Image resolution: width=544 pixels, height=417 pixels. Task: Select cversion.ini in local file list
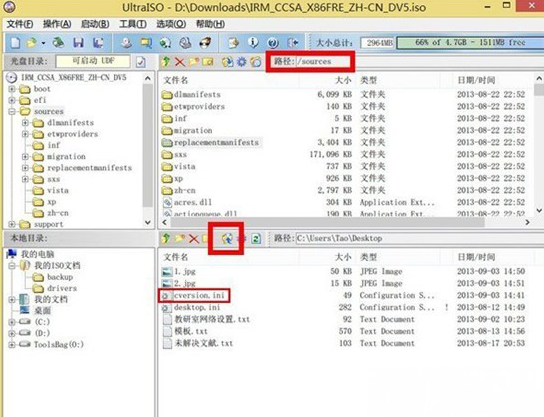pos(199,295)
